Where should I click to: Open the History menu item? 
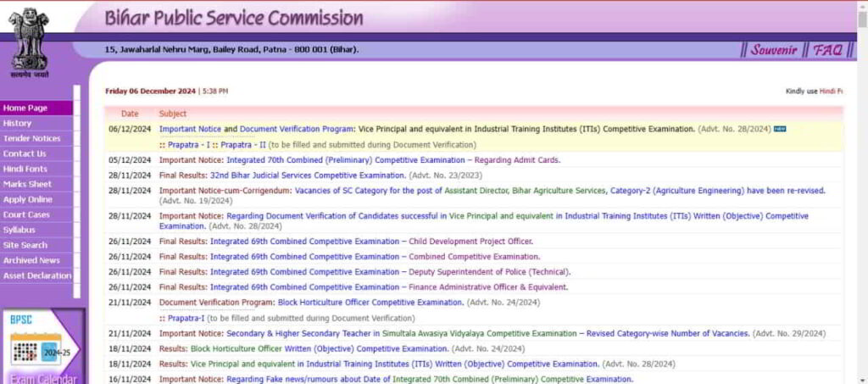coord(36,124)
